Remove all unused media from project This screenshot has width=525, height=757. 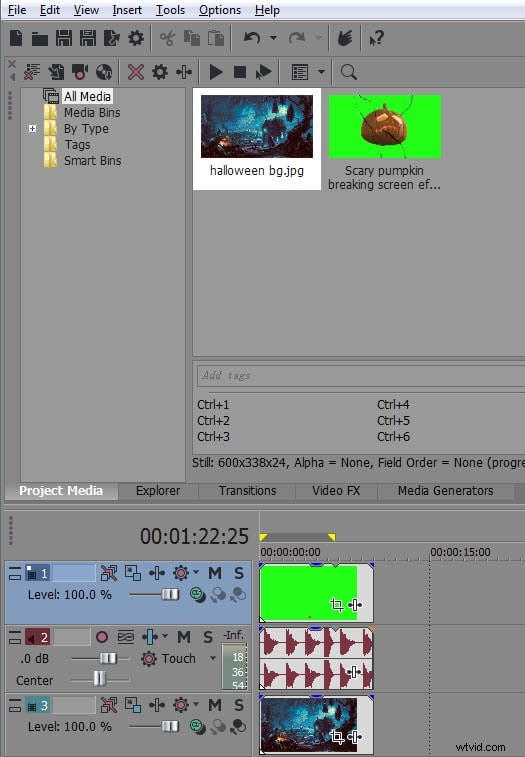32,72
